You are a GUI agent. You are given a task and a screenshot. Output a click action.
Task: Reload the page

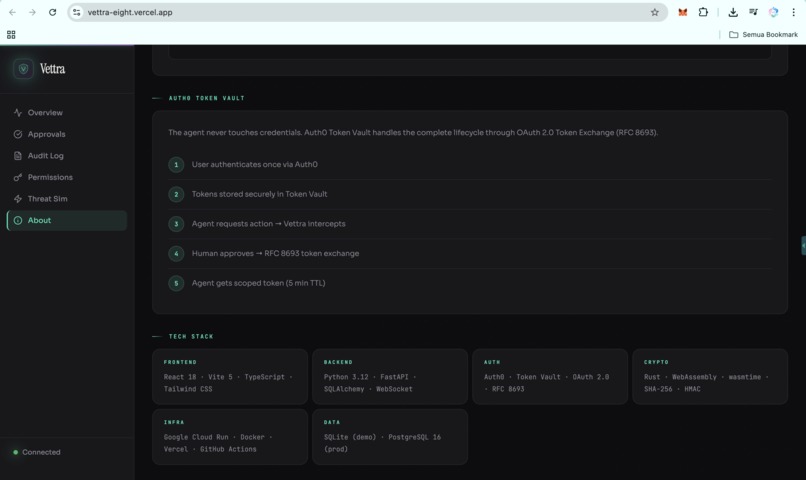point(52,12)
